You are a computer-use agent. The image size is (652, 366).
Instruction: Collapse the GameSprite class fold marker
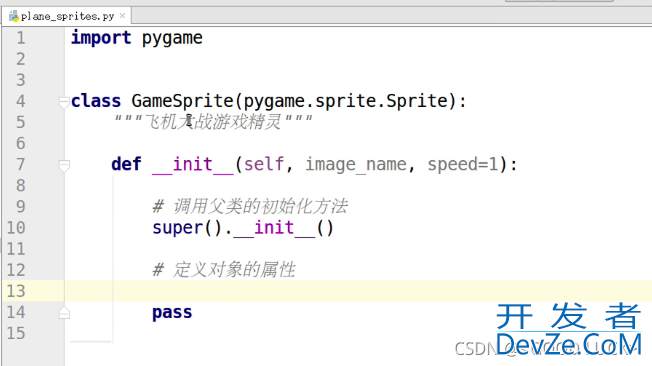click(x=64, y=102)
